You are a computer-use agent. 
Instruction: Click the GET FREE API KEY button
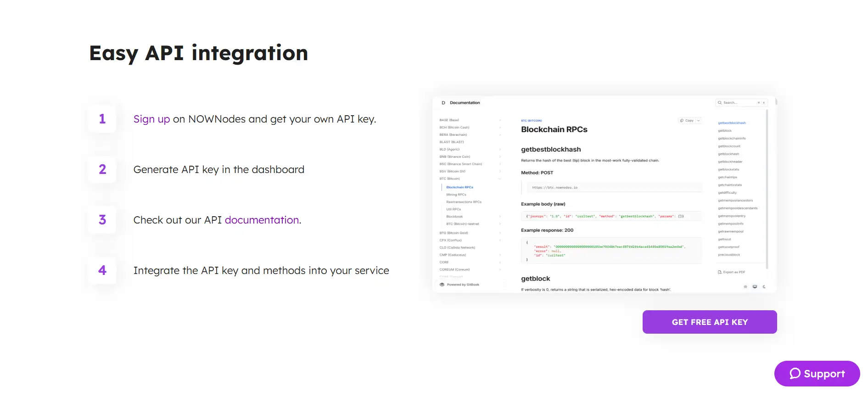[709, 322]
